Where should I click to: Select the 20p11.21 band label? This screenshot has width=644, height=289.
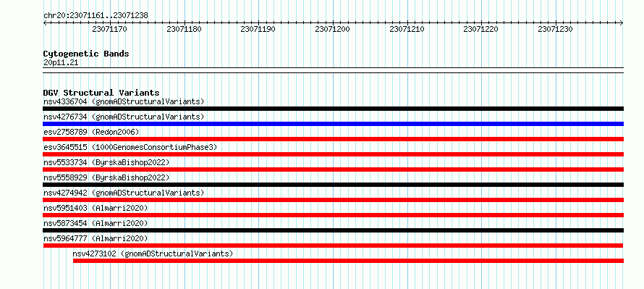(x=61, y=63)
